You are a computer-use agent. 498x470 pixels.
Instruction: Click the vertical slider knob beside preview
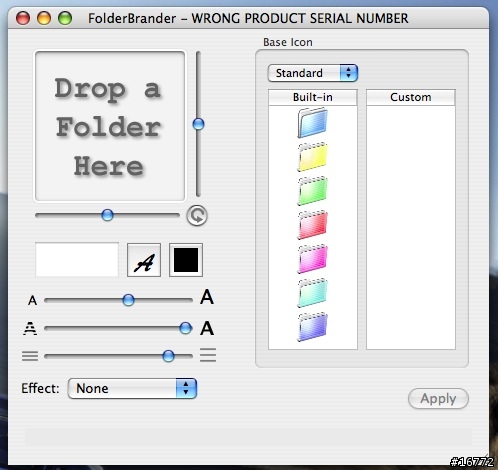(198, 124)
